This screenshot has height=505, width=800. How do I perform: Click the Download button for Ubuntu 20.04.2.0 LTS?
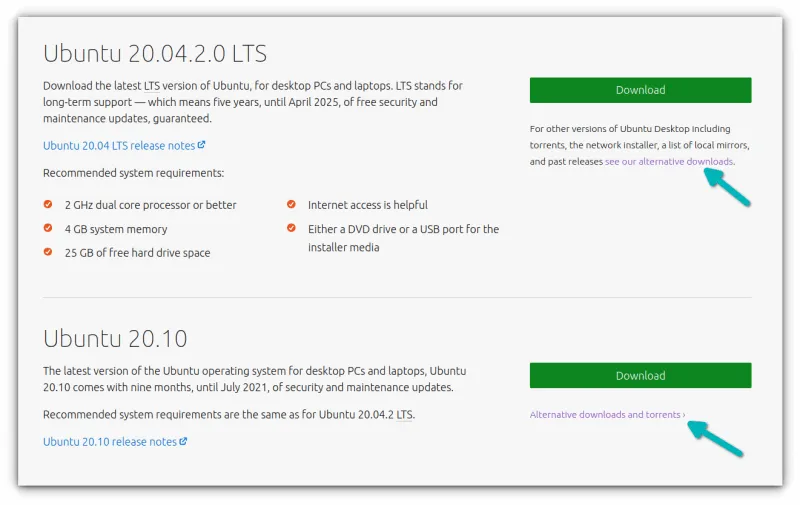(640, 90)
